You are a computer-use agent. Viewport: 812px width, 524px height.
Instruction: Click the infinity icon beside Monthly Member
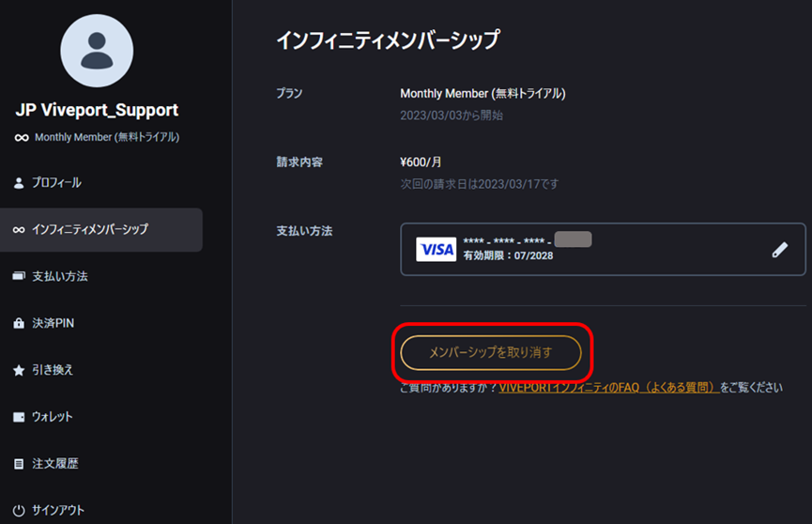(21, 137)
